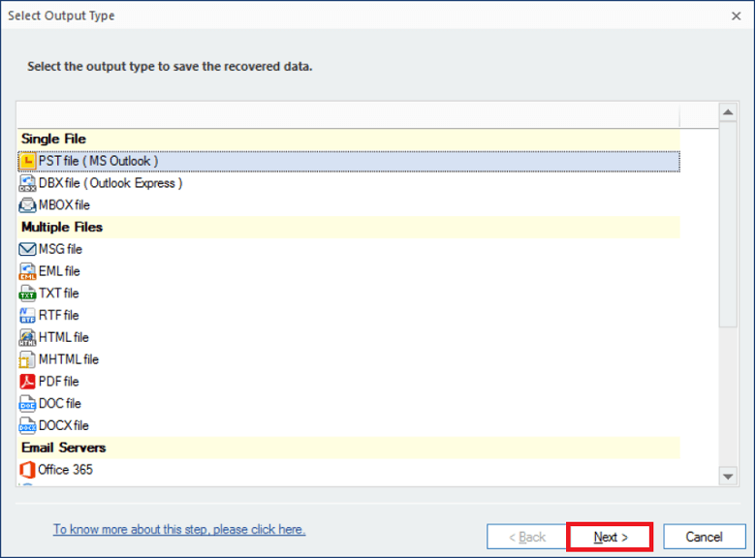This screenshot has width=756, height=558.
Task: Click the MSG file mail icon
Action: pyautogui.click(x=27, y=249)
